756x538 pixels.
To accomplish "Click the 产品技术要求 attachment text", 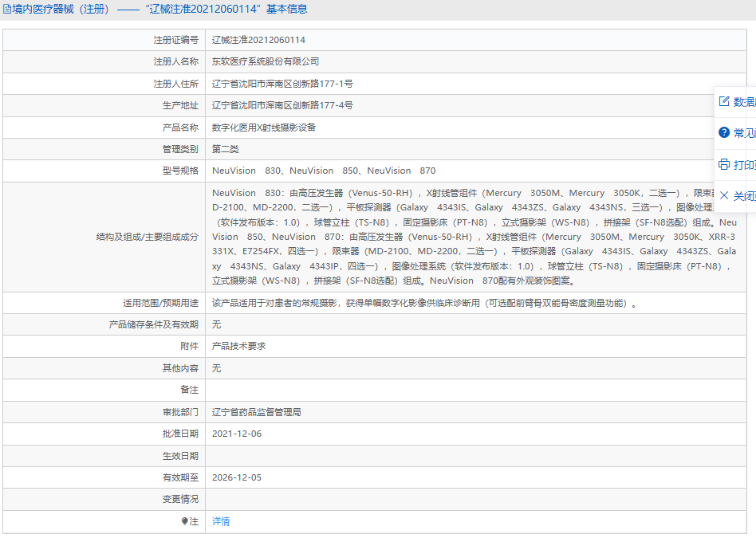I will (238, 347).
